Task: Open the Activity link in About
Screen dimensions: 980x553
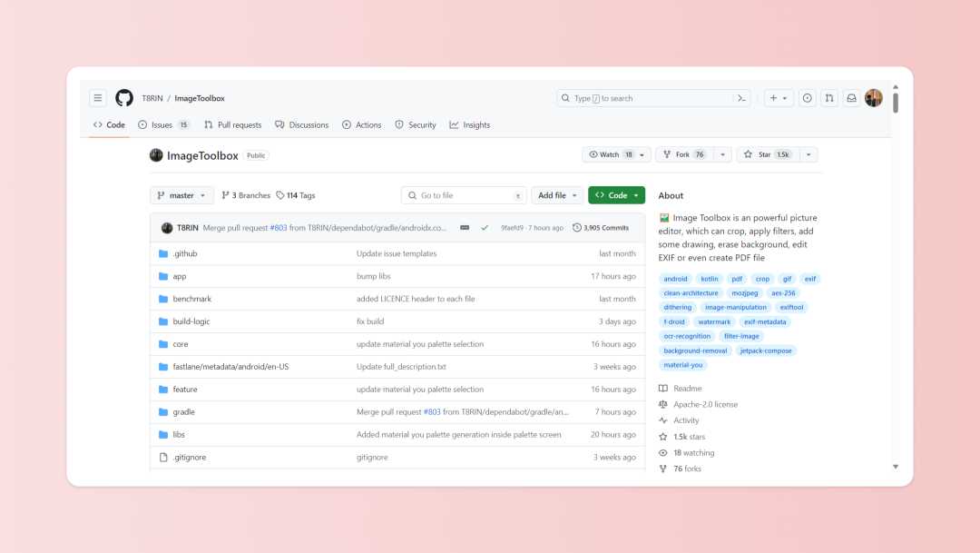Action: [686, 421]
